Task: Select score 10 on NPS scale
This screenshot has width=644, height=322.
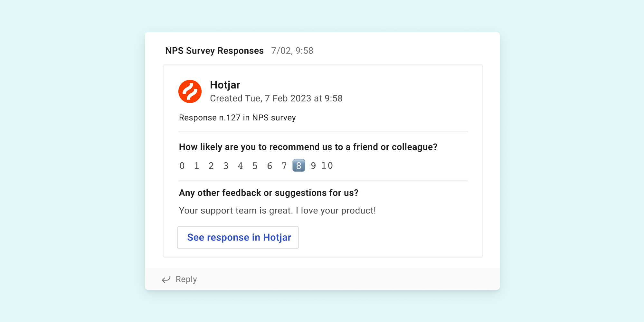Action: (x=327, y=166)
